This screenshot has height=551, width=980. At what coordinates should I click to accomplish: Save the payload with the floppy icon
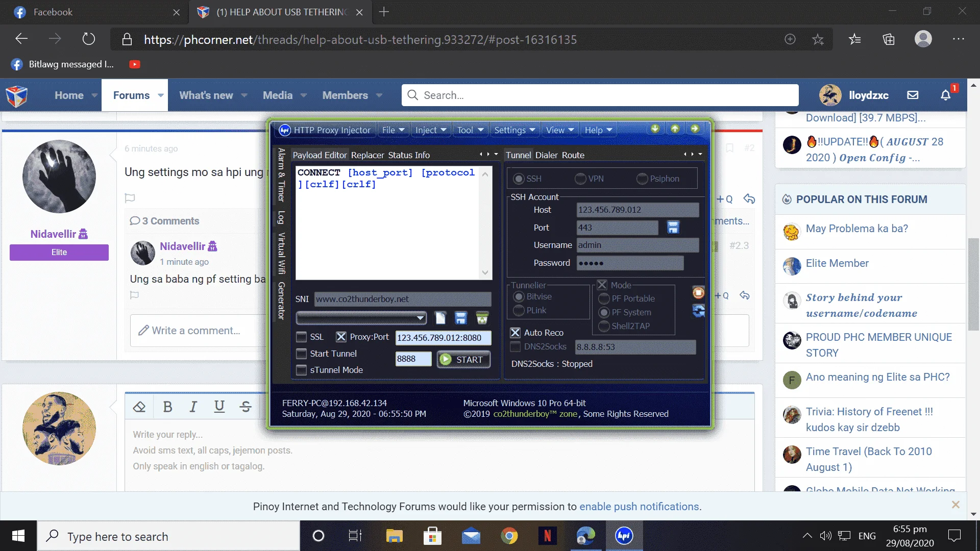461,318
